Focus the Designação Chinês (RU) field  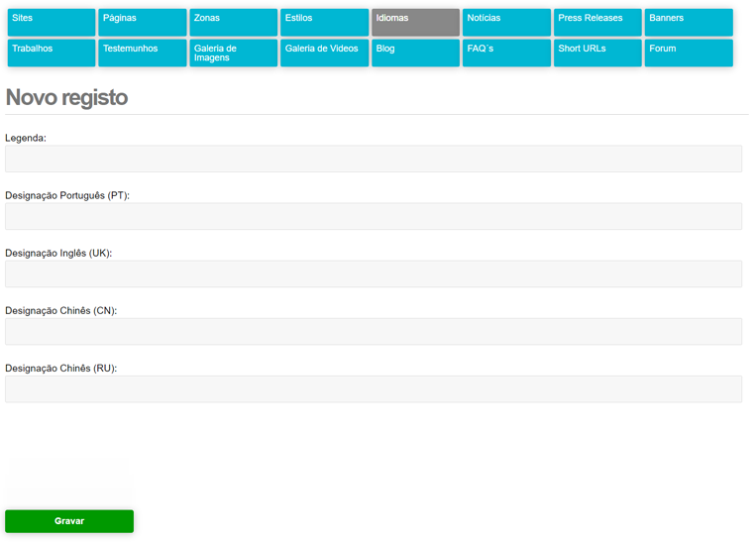click(374, 389)
